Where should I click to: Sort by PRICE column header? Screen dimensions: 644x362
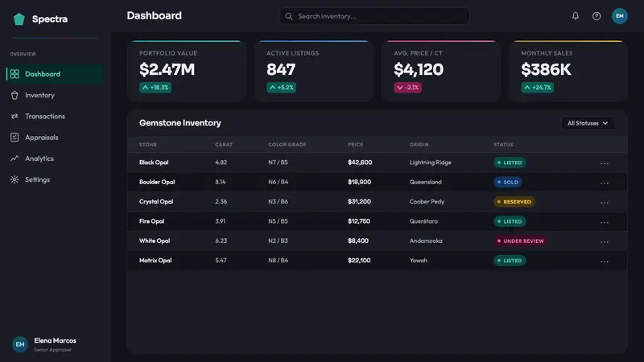click(355, 145)
